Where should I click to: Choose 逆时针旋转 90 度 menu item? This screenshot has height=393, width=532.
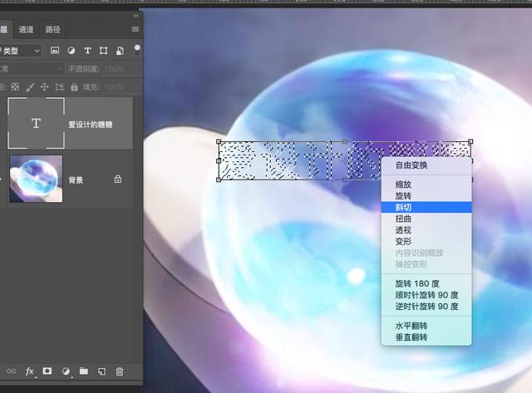coord(426,307)
